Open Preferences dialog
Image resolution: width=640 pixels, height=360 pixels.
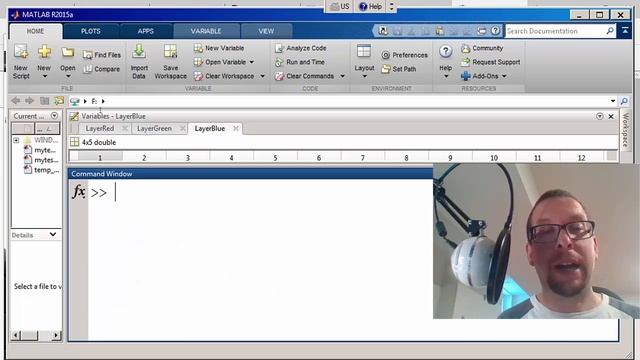pos(404,55)
